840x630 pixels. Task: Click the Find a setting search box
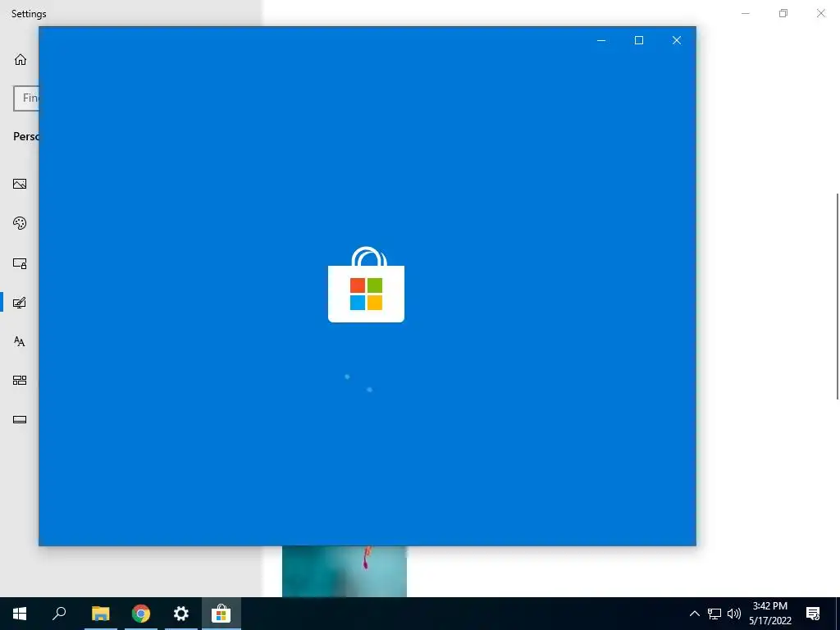click(26, 98)
